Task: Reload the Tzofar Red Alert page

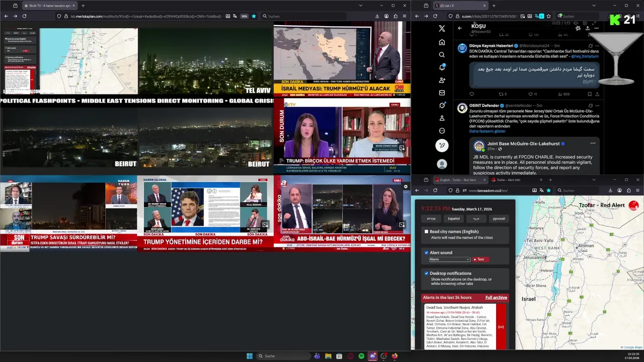Action: click(x=435, y=191)
